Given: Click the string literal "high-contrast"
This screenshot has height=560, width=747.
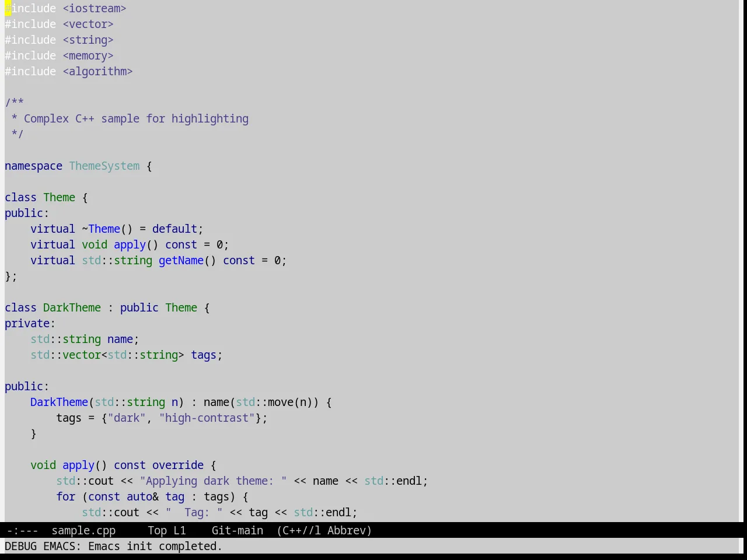Looking at the screenshot, I should (207, 418).
